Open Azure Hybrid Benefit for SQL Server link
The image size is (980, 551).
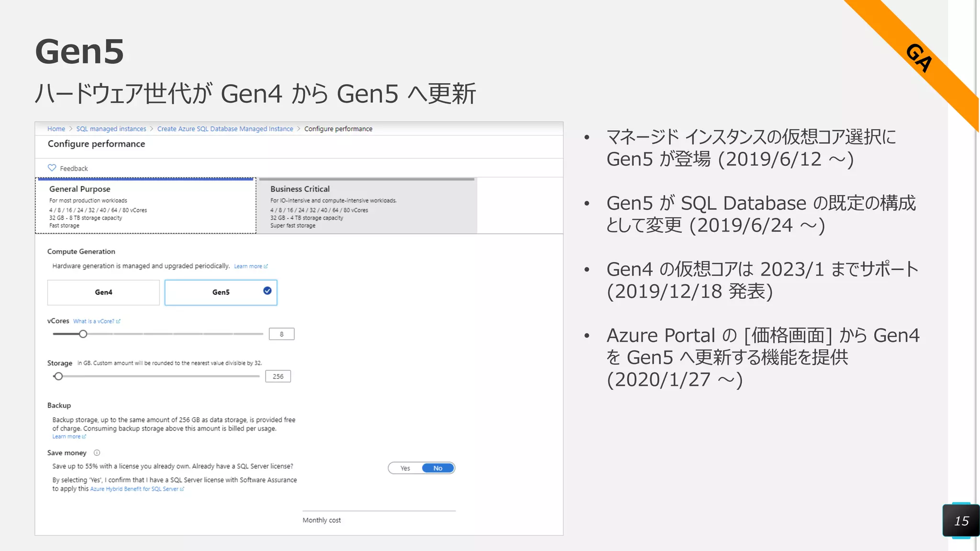click(x=137, y=489)
